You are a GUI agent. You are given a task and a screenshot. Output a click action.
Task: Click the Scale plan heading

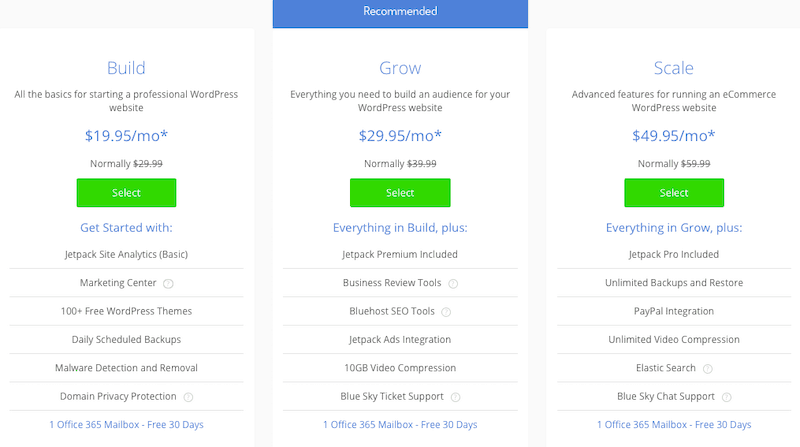674,68
